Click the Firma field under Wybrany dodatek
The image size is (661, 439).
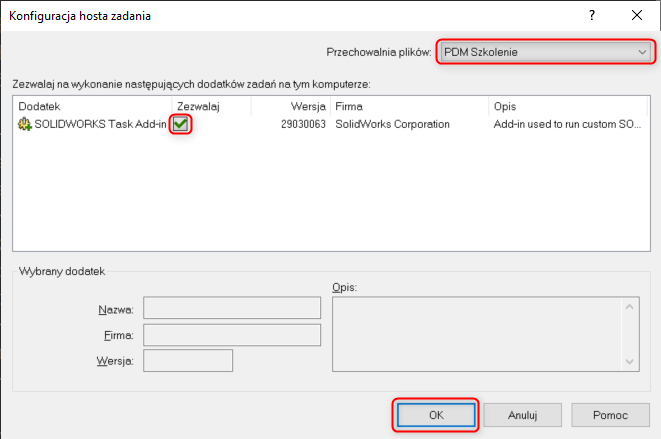231,334
